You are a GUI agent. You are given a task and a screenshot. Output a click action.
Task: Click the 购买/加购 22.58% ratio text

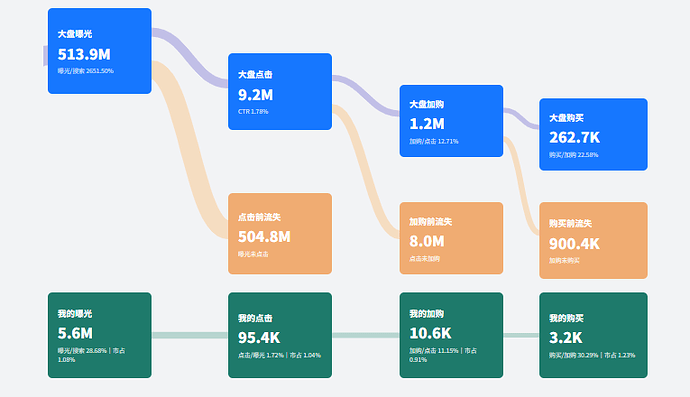[x=573, y=155]
